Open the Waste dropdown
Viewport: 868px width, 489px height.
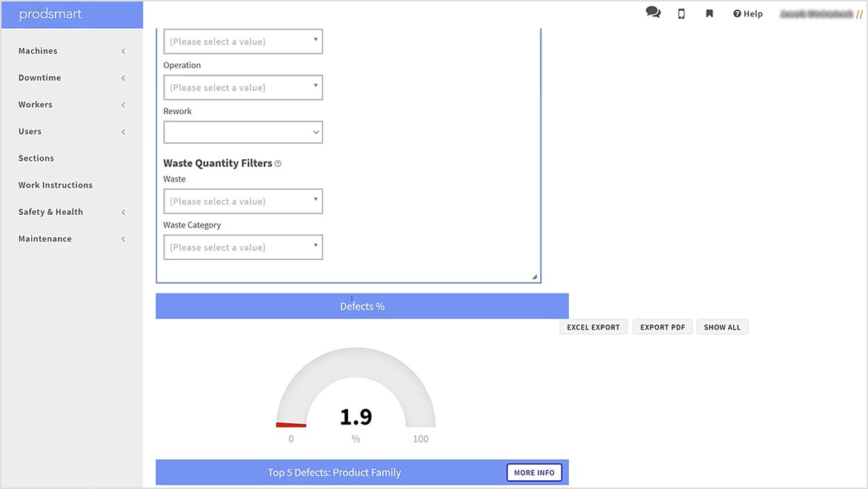pos(243,201)
